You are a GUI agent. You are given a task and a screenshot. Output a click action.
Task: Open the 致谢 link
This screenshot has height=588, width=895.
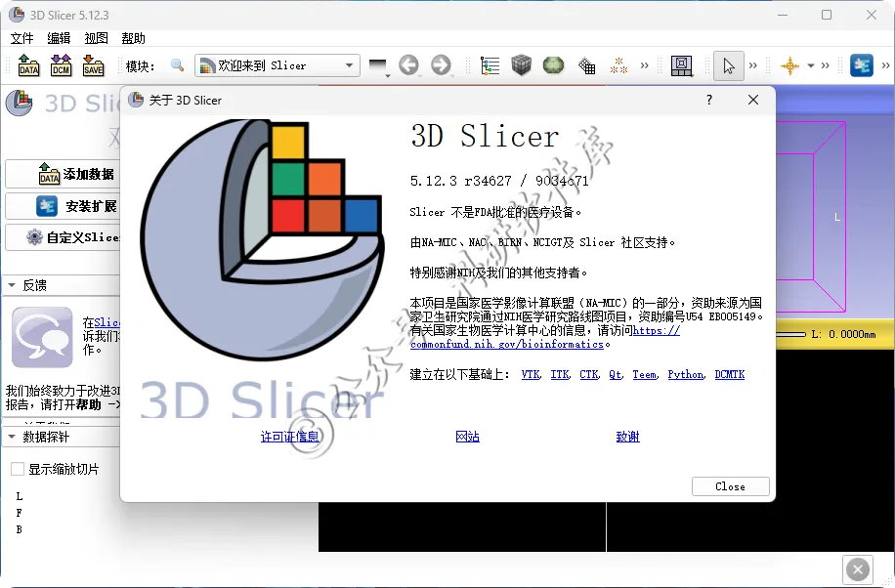coord(628,437)
